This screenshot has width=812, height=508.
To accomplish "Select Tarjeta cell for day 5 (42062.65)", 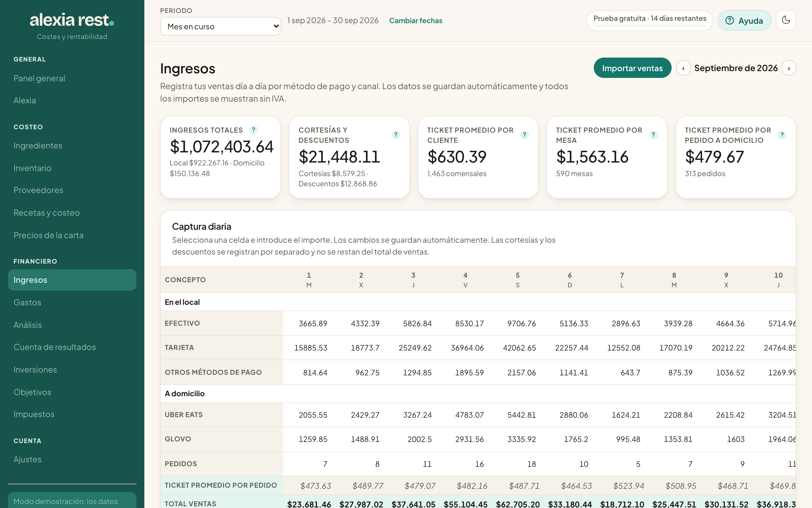I will [518, 348].
